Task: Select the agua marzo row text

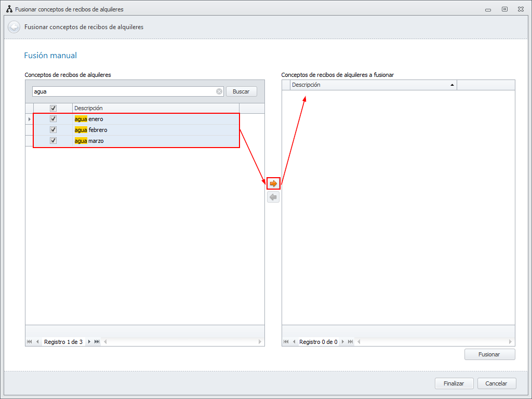Action: pos(89,141)
